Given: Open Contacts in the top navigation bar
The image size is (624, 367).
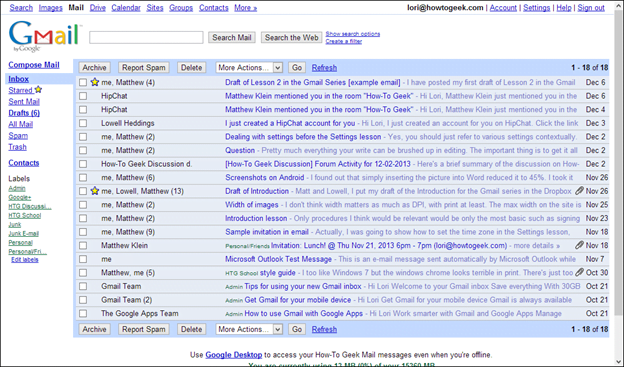Looking at the screenshot, I should click(214, 8).
